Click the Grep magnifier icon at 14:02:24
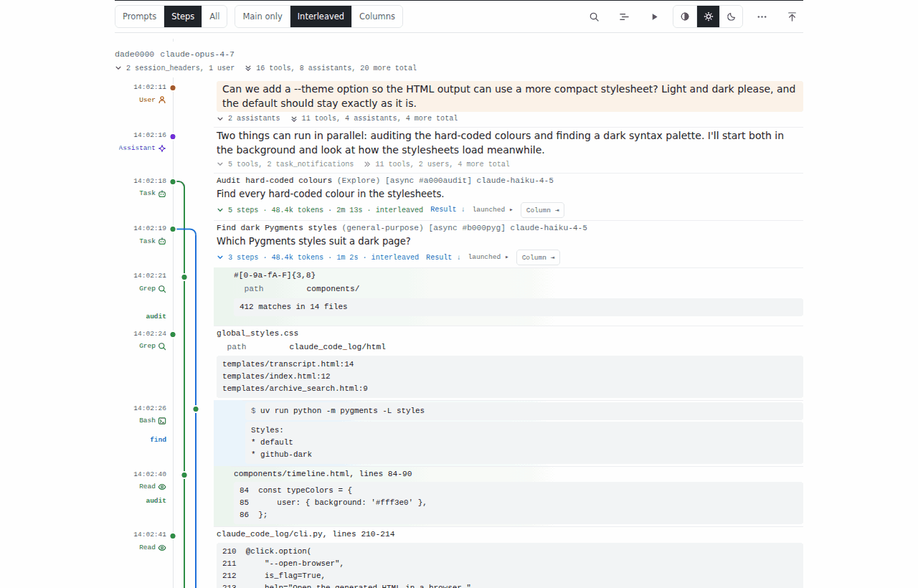918x588 pixels. click(x=162, y=346)
